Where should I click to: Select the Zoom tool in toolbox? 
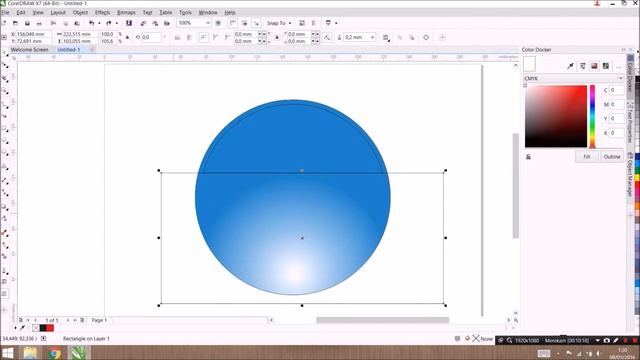pos(5,91)
